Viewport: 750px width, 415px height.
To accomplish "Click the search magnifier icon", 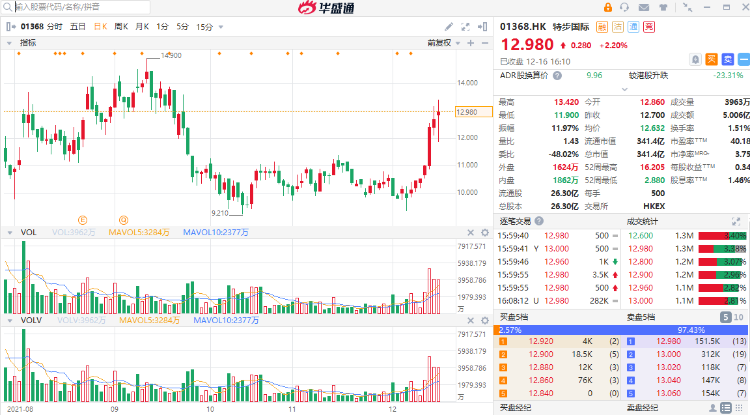I will 7,7.
